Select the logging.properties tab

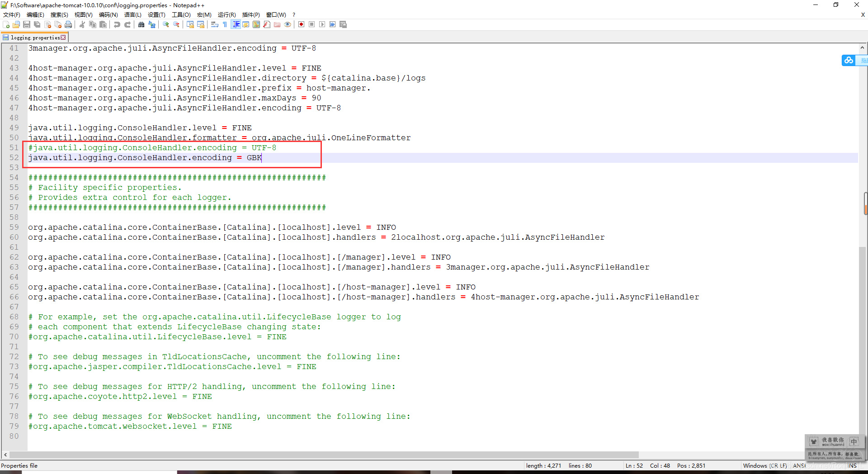(34, 38)
